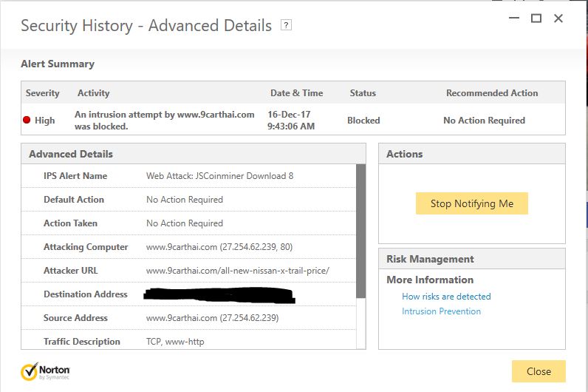Click the Recommended Action column header
588x392 pixels.
(x=492, y=93)
